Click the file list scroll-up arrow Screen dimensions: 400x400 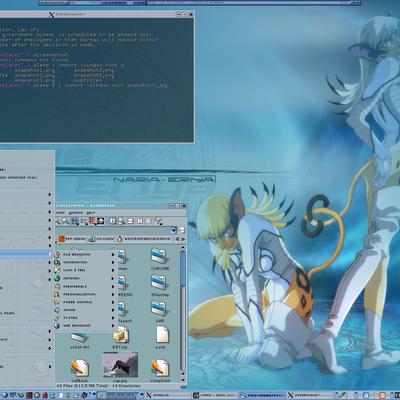(x=183, y=248)
